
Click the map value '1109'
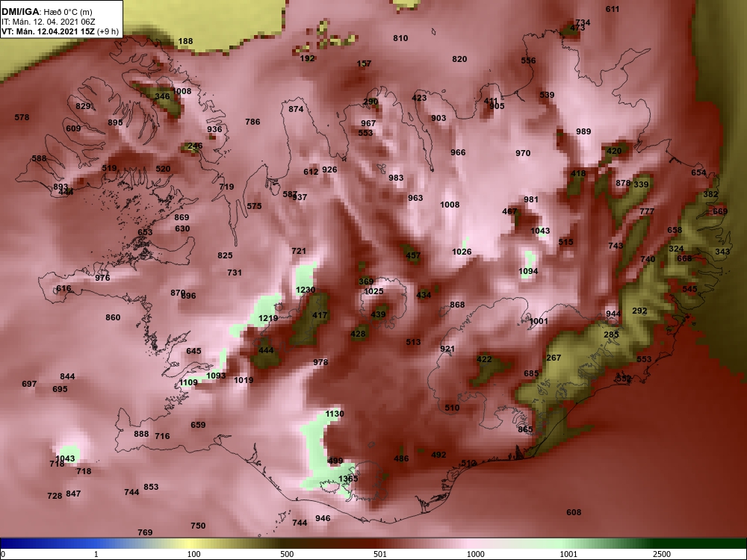pos(188,383)
